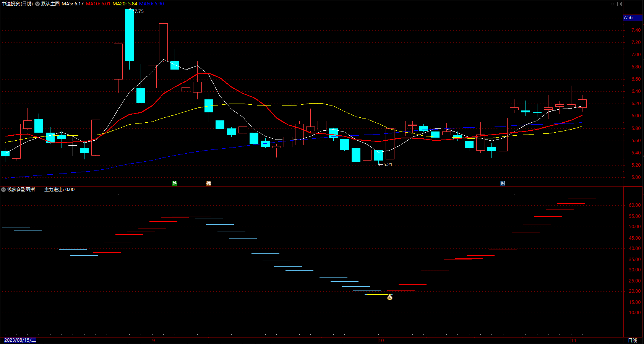Click the green 跌 event marker
Viewport: 644px width, 344px height.
pyautogui.click(x=175, y=183)
